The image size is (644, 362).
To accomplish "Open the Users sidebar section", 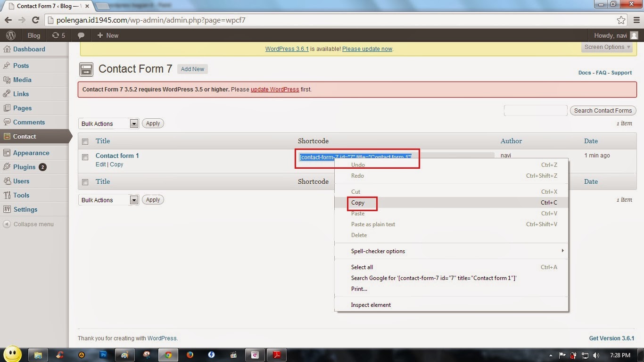I will 21,181.
